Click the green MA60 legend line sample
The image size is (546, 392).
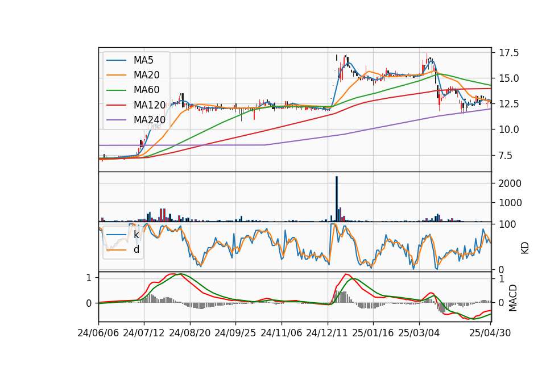tap(116, 90)
